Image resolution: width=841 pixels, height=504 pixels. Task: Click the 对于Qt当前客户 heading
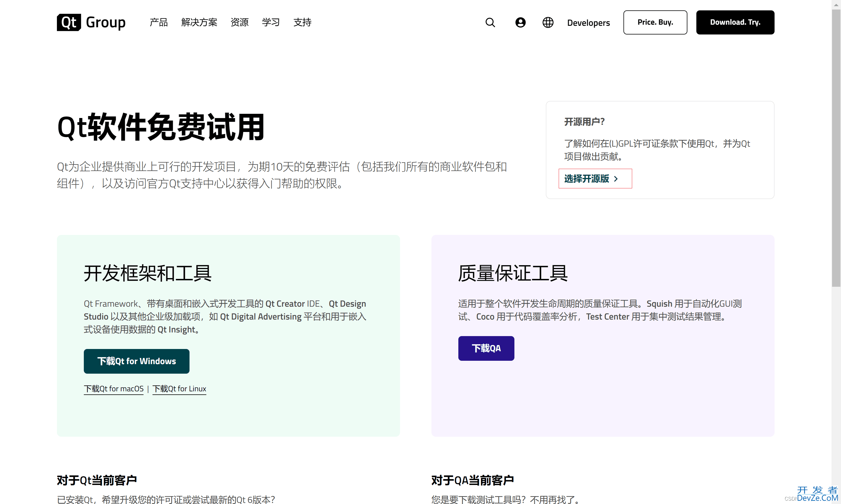coord(97,480)
